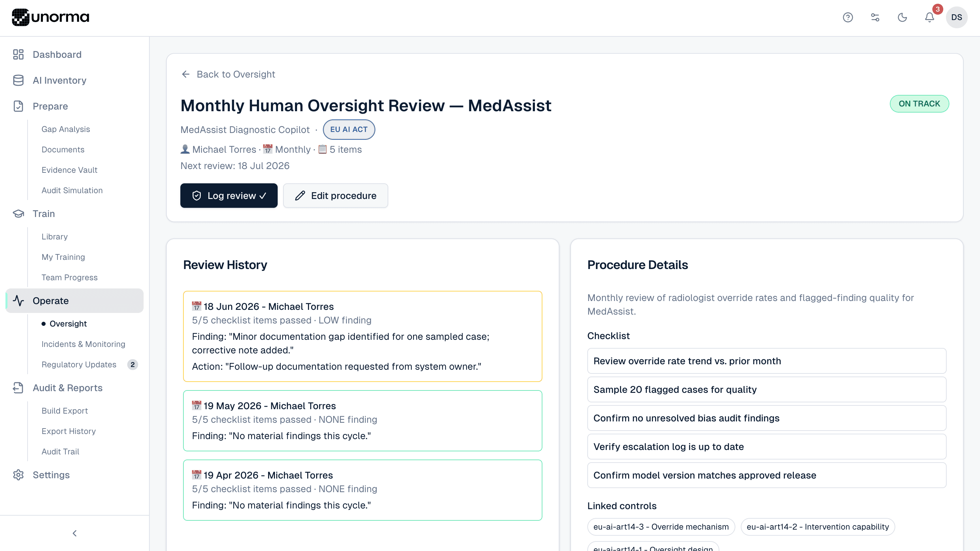This screenshot has width=980, height=551.
Task: Select Verify escalation log is up to date
Action: click(x=767, y=447)
